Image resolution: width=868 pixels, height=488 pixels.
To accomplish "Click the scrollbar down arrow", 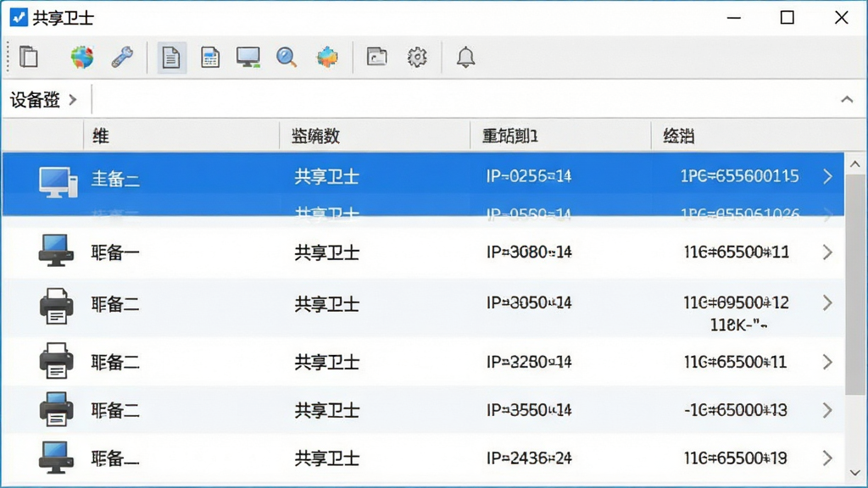I will pos(854,473).
